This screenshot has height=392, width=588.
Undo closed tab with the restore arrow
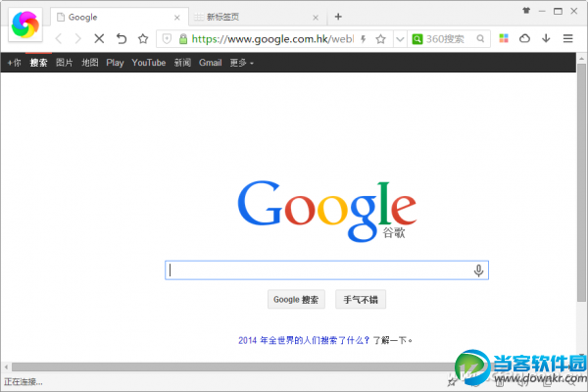click(122, 38)
